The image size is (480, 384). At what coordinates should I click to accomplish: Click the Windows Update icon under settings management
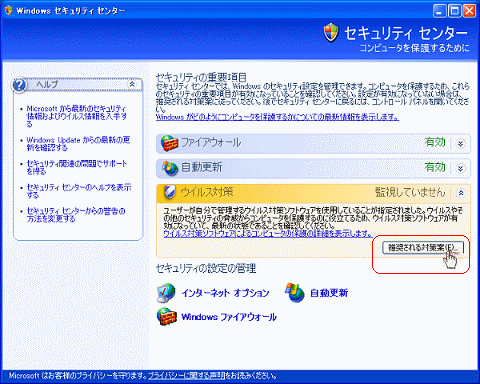tap(295, 293)
